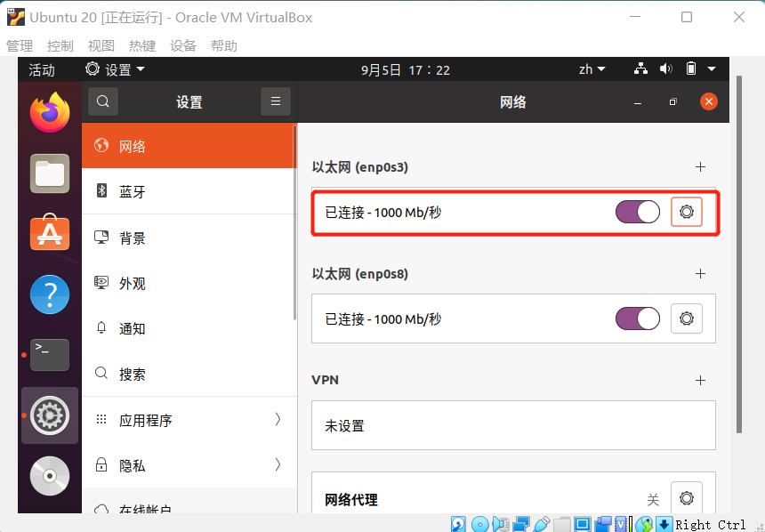The width and height of the screenshot is (765, 532).
Task: Select 通知 in the Settings sidebar
Action: point(189,328)
